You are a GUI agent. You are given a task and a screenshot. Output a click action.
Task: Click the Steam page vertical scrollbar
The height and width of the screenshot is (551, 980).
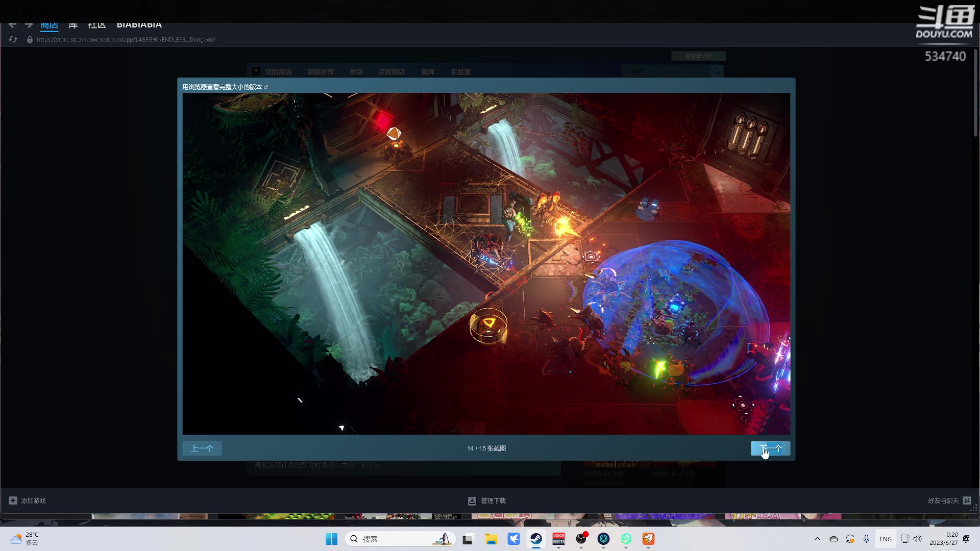click(x=975, y=92)
